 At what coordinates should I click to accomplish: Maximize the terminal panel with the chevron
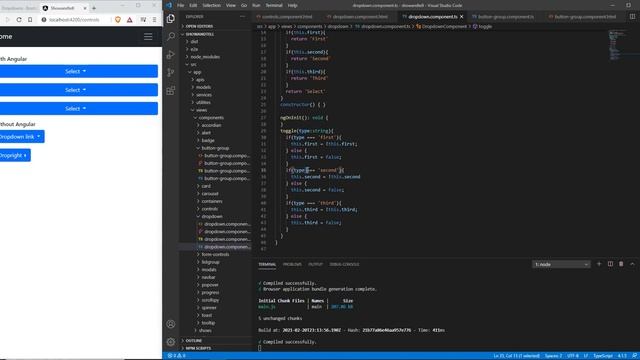coord(632,264)
